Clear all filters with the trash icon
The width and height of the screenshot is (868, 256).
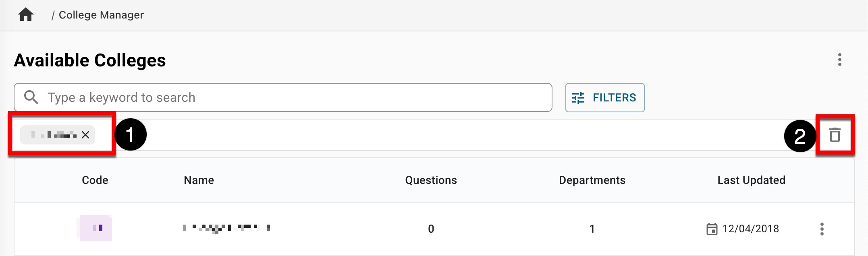tap(835, 135)
